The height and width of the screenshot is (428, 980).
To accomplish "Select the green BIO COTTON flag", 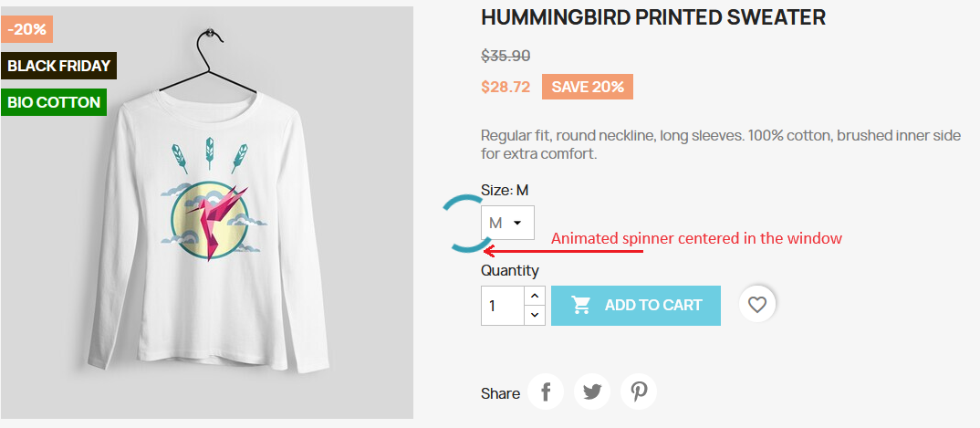I will pyautogui.click(x=54, y=102).
